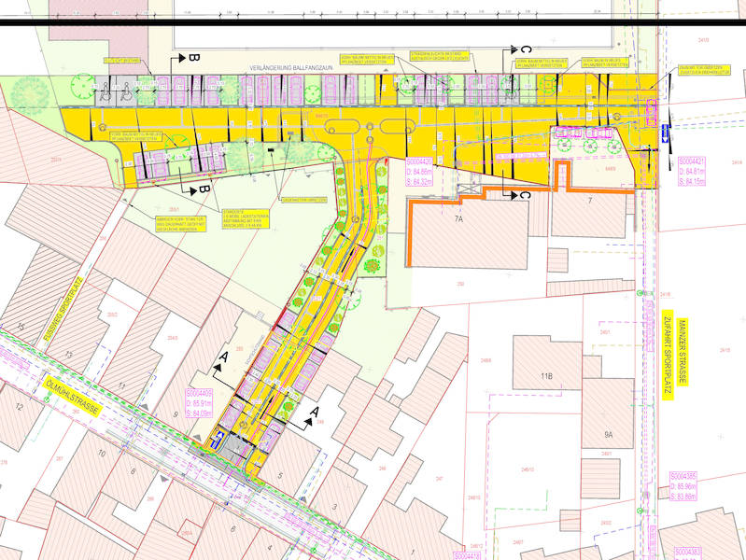
Task: Click manhole label S0004421
Action: pos(692,171)
